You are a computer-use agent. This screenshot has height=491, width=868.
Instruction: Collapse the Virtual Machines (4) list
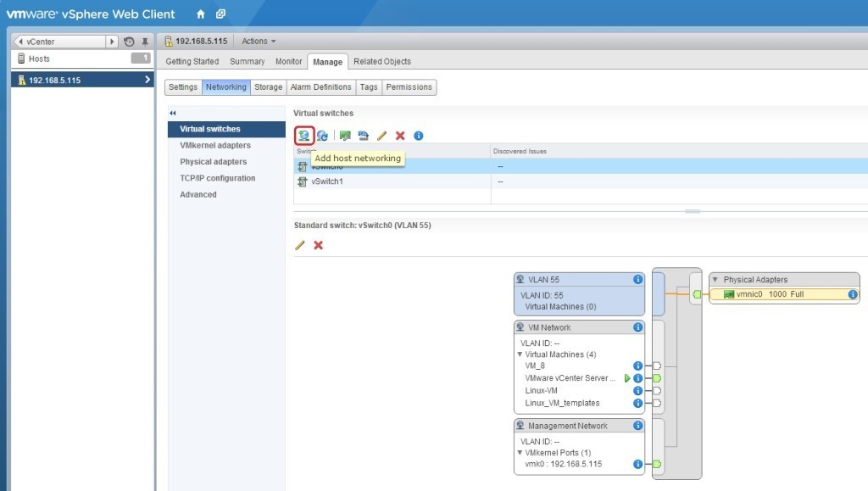point(520,354)
